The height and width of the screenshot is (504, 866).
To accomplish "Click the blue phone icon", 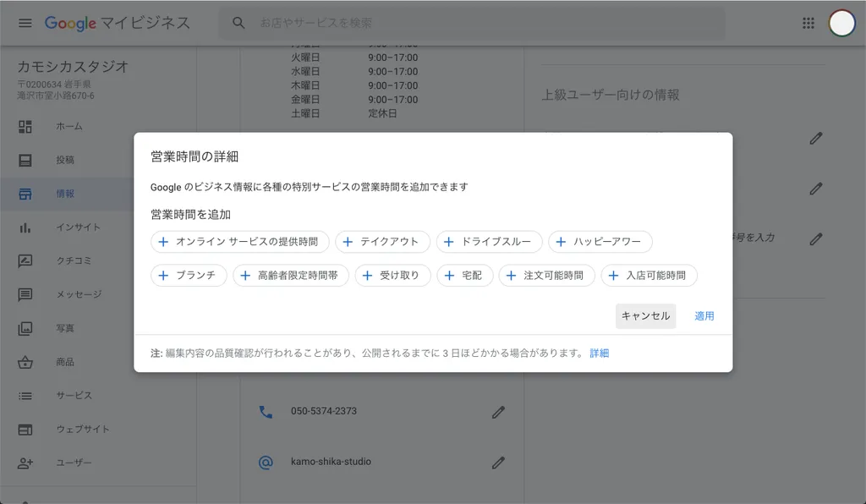I will click(266, 412).
